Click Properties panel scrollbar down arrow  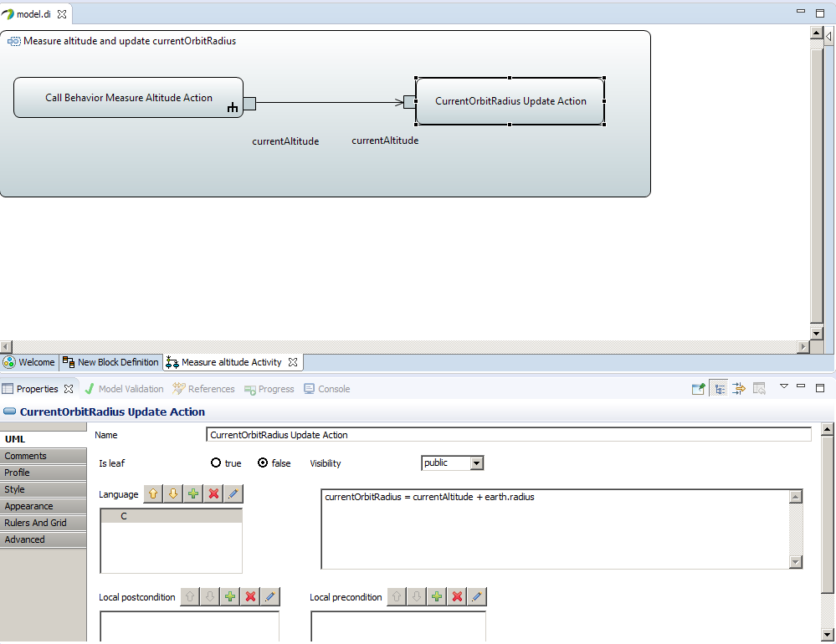tap(827, 635)
